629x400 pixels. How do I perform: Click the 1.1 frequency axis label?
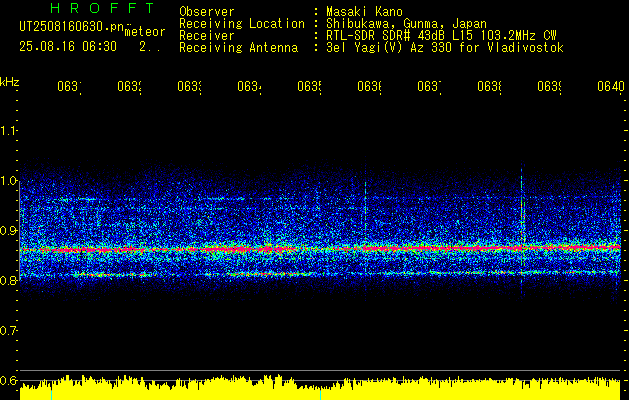8,131
